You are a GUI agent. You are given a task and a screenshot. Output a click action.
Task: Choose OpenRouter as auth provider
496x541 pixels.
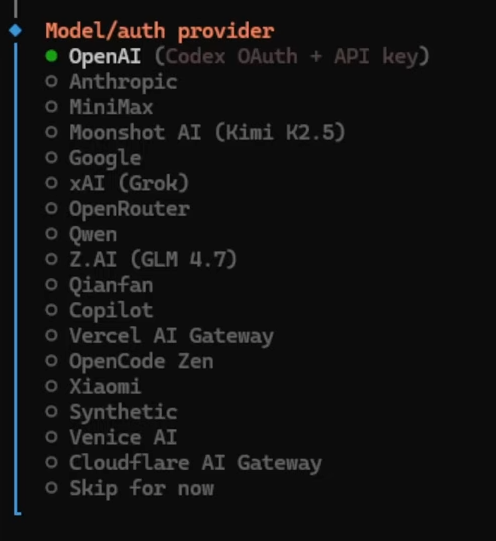point(117,209)
